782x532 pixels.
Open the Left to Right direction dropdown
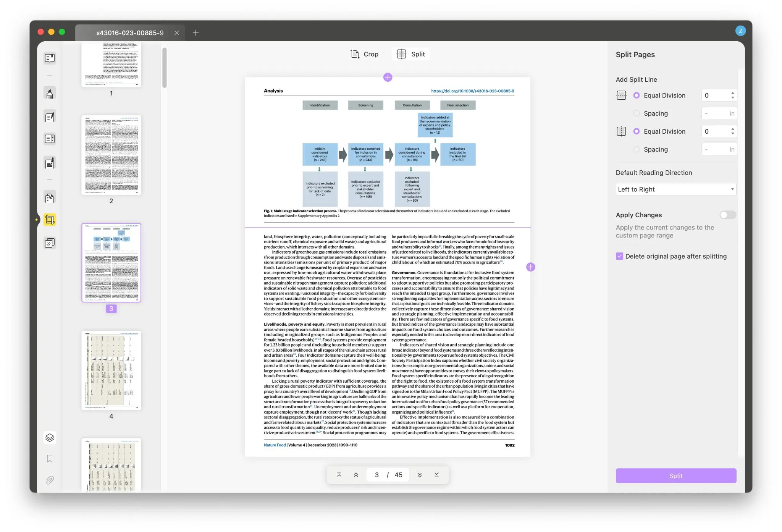(x=676, y=189)
